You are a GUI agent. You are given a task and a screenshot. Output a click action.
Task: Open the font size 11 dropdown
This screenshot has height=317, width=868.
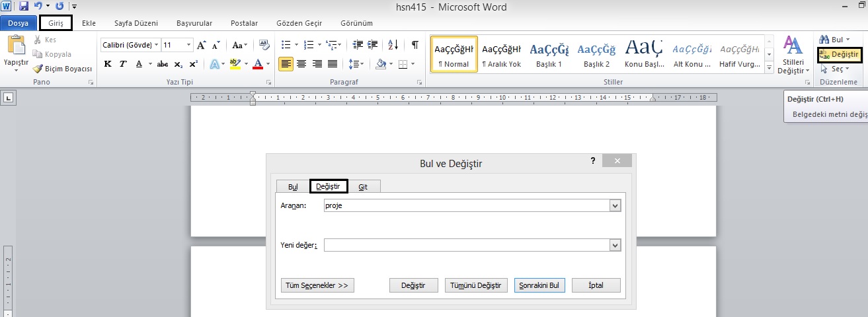click(x=190, y=45)
